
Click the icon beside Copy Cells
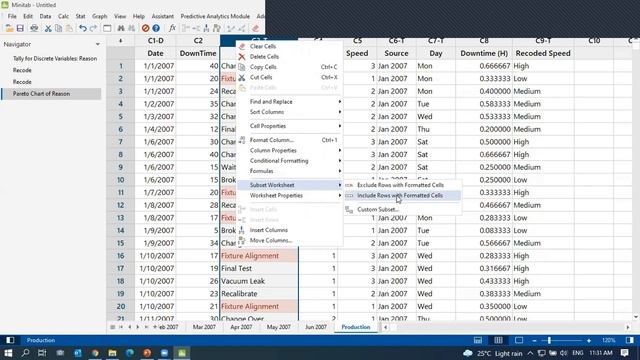tap(242, 67)
